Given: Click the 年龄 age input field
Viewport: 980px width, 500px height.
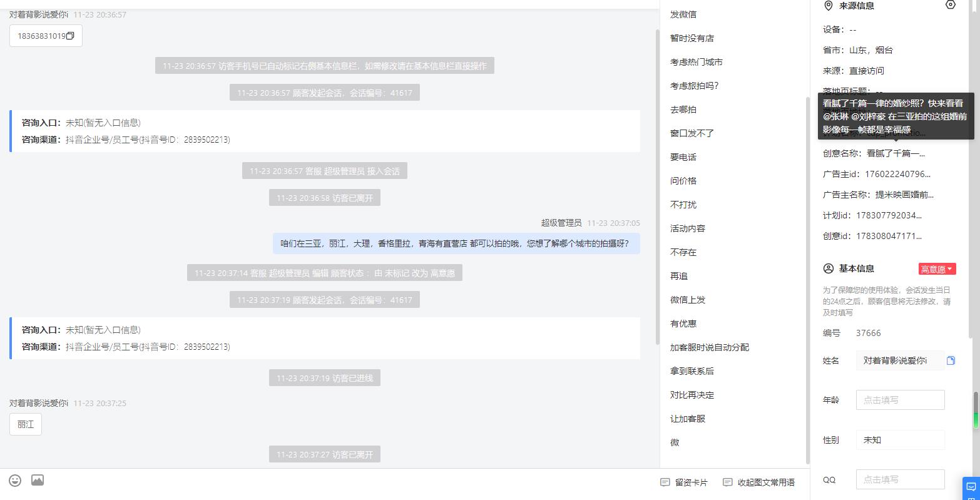Looking at the screenshot, I should 900,400.
